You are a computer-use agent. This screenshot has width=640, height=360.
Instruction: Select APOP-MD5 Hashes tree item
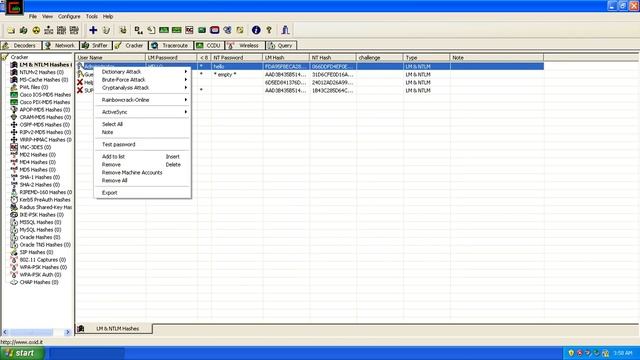pos(44,110)
